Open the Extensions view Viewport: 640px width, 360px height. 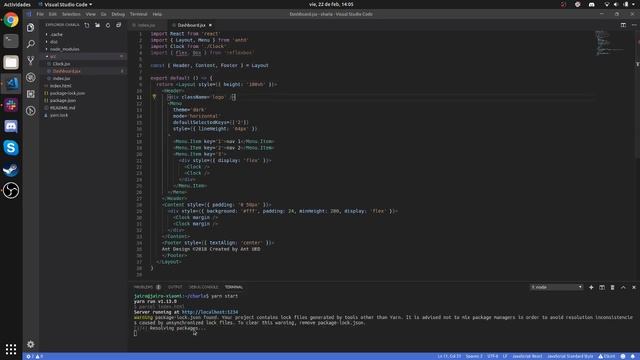coord(31,94)
